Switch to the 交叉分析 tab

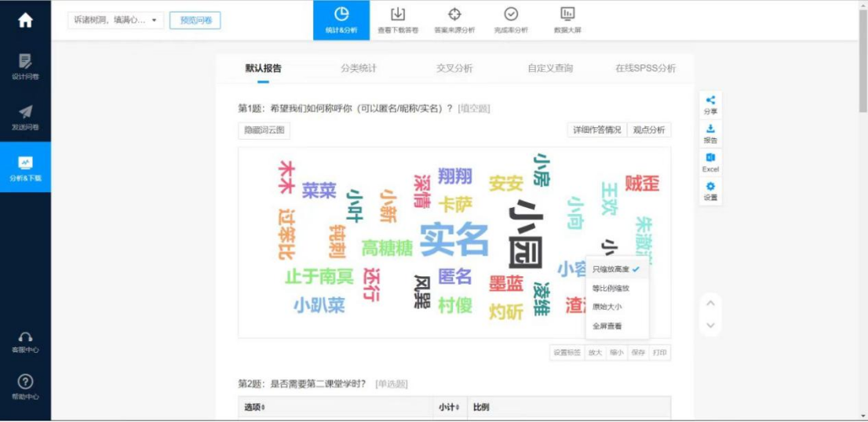(x=454, y=68)
